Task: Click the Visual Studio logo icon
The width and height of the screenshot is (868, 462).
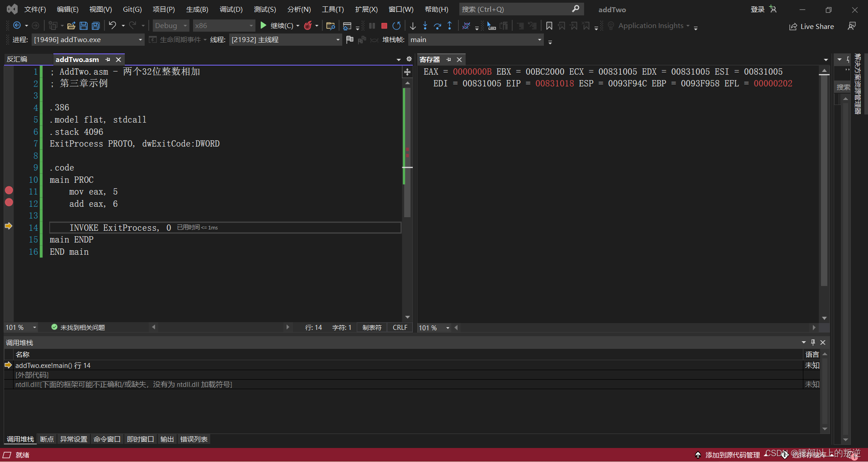Action: coord(12,9)
